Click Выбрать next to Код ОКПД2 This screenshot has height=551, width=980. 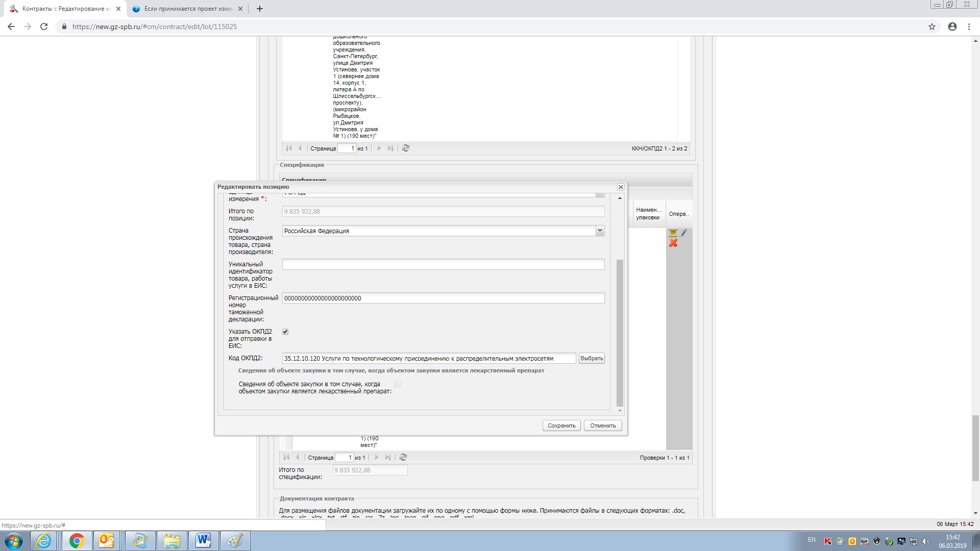[x=592, y=358]
